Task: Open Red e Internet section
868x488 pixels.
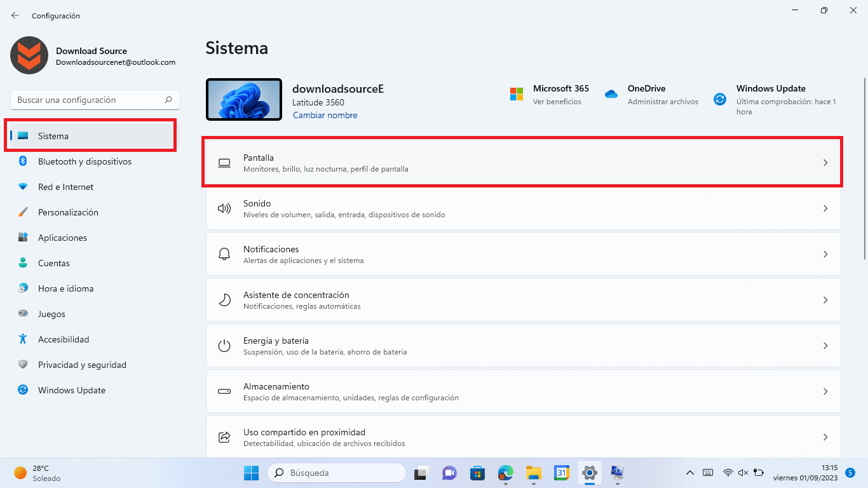Action: [95, 187]
